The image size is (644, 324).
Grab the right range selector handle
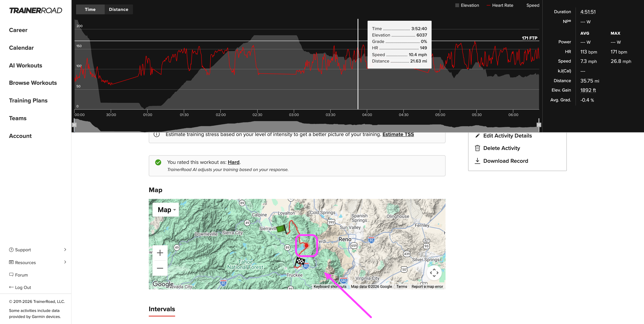539,125
